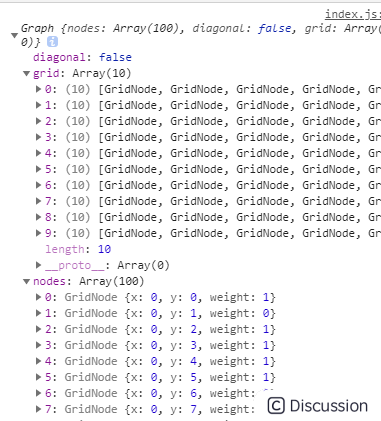Click 'y: 5' in node 5
381x421 pixels.
(x=183, y=377)
